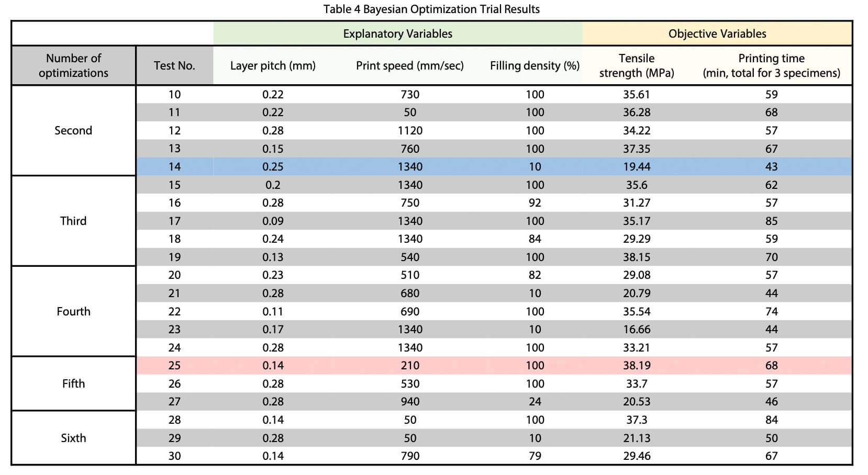The height and width of the screenshot is (475, 868).
Task: Select the "Printing time" column header
Action: tap(771, 65)
